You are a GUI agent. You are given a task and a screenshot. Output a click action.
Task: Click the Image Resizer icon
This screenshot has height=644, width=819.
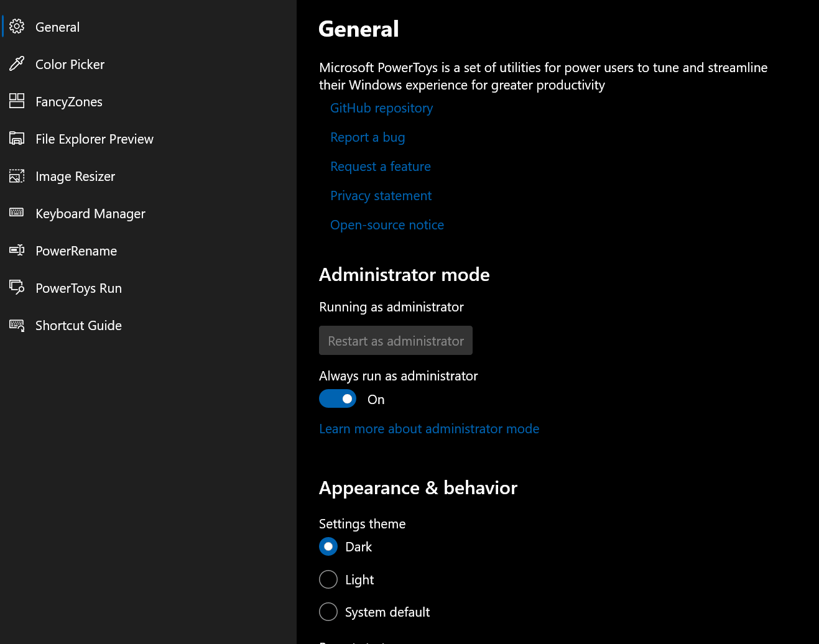(x=17, y=176)
